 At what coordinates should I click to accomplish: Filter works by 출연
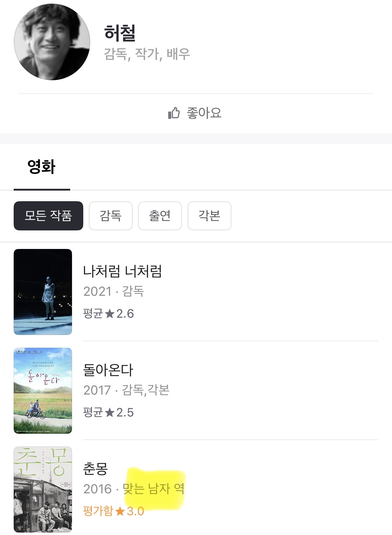tap(160, 216)
